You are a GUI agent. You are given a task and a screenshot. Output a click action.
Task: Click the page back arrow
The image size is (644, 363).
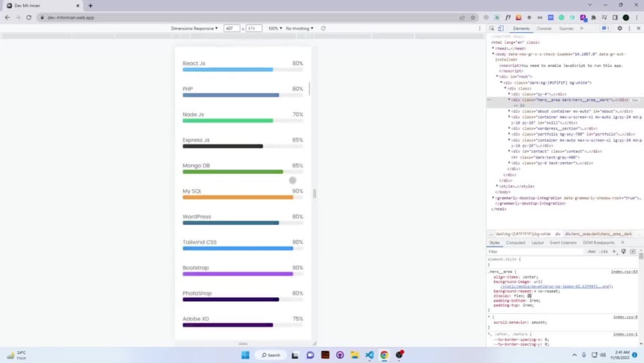pyautogui.click(x=7, y=17)
